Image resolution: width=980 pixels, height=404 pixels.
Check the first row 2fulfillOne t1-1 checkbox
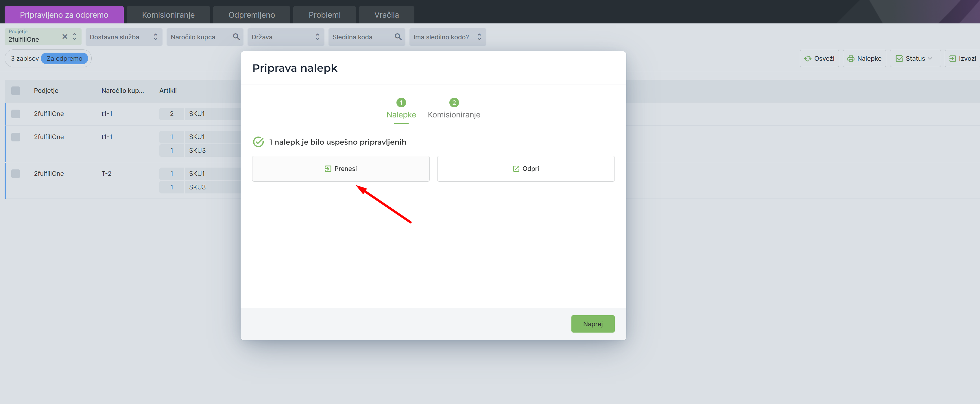pyautogui.click(x=16, y=114)
